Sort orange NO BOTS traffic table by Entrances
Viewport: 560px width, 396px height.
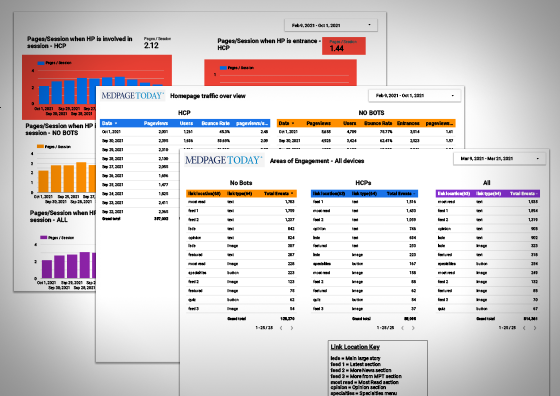(408, 123)
